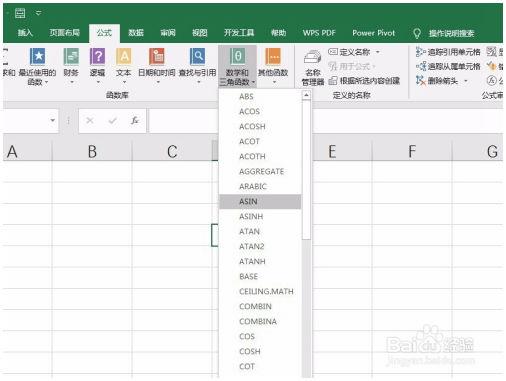
Task: Switch to the Review (审阅) tab
Action: click(168, 33)
